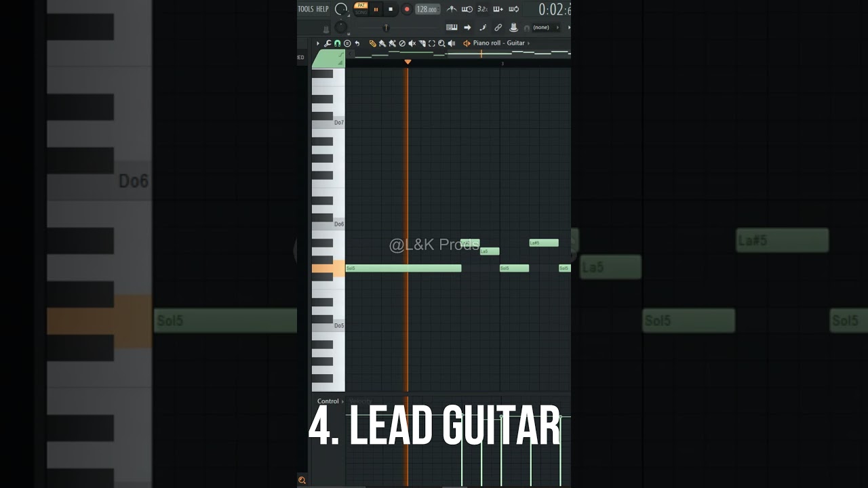Pause playback with the orange pause button
The height and width of the screenshot is (488, 868).
point(376,9)
